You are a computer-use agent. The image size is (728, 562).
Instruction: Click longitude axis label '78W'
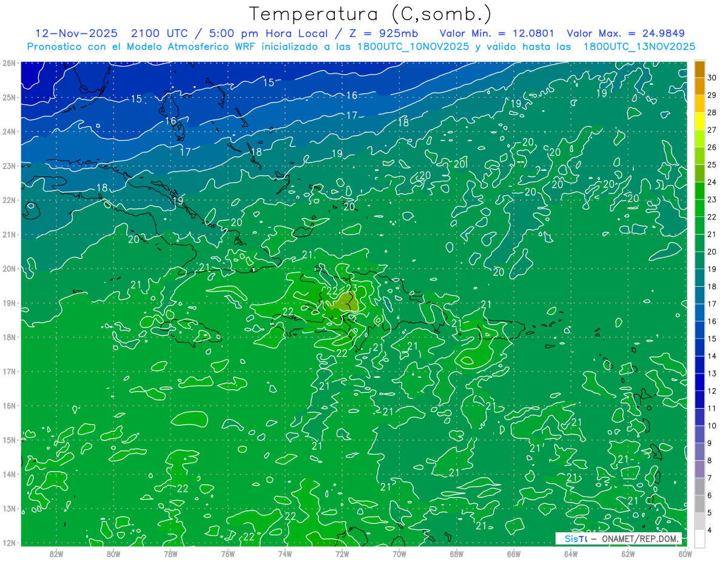coord(170,554)
